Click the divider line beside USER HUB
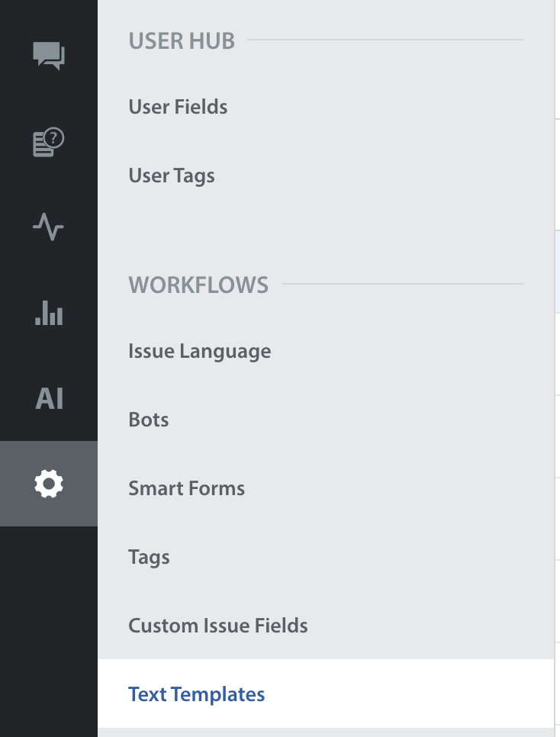Image resolution: width=560 pixels, height=737 pixels. tap(385, 39)
